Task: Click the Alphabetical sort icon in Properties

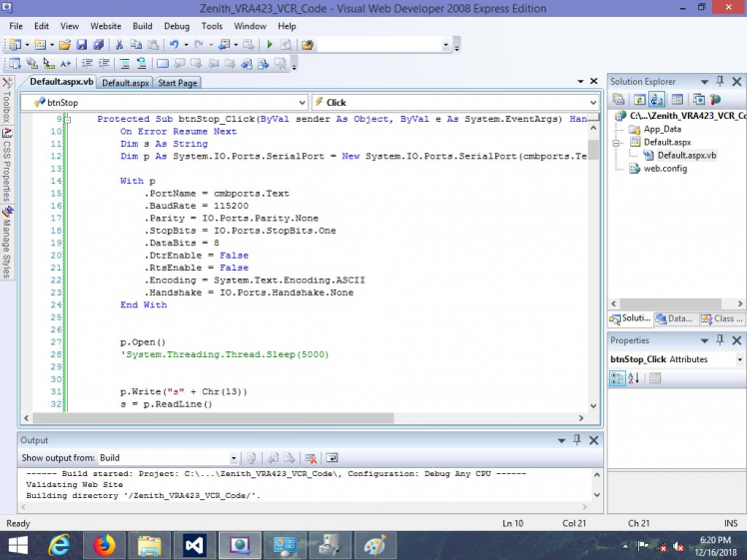Action: 634,378
